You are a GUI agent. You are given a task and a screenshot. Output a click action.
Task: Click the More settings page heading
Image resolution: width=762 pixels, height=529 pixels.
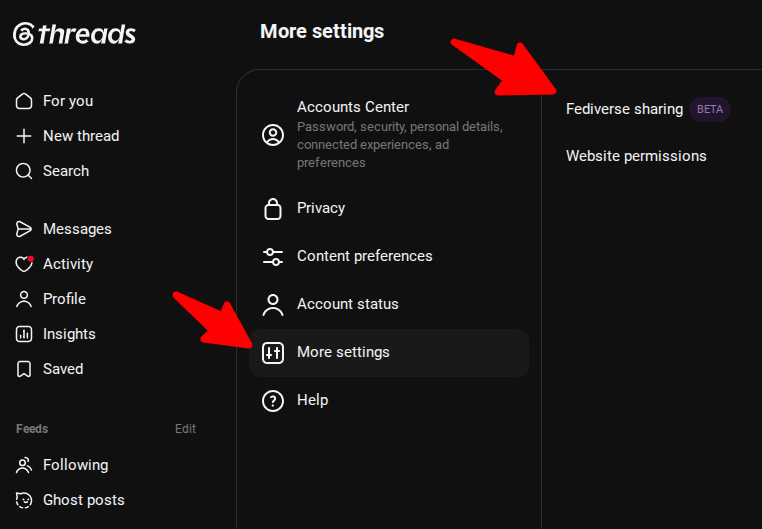(x=322, y=32)
